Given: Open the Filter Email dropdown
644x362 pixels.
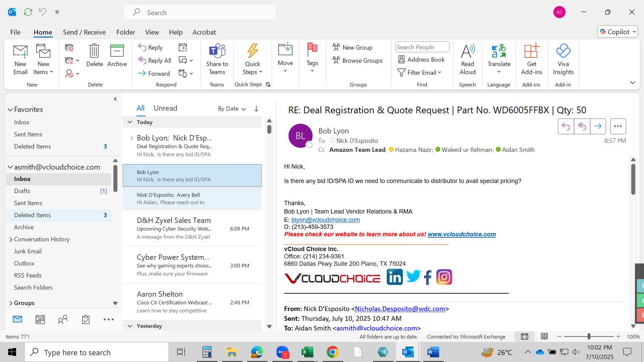Looking at the screenshot, I should [419, 72].
